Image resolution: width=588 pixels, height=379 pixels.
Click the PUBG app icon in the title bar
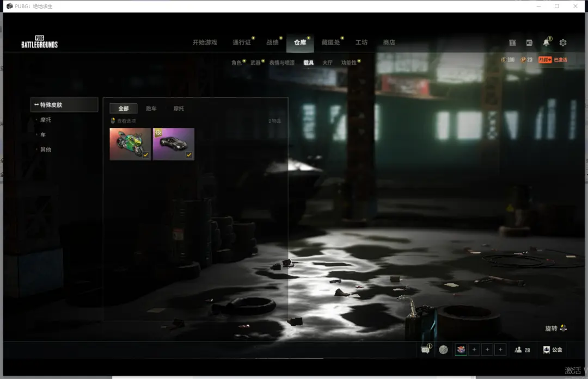(x=9, y=6)
